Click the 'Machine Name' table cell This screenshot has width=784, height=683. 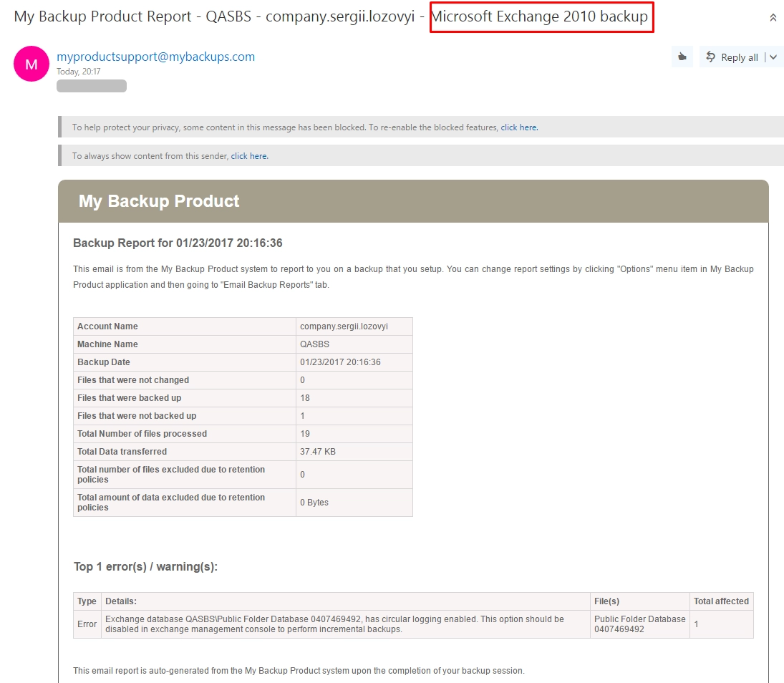[x=185, y=344]
